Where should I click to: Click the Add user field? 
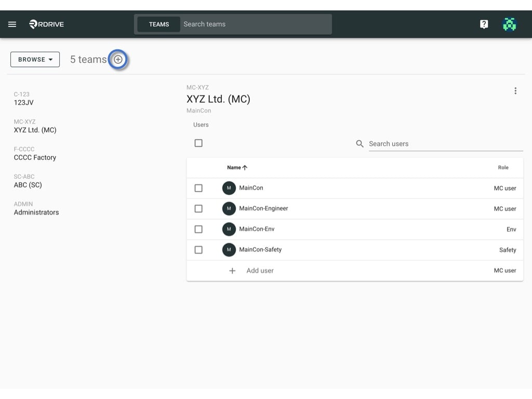click(260, 271)
